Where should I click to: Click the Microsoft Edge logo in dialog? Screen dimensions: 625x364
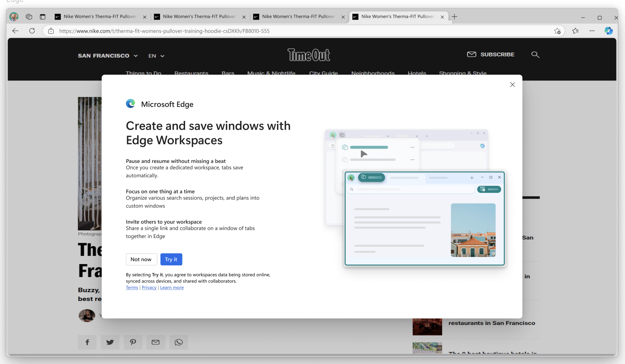tap(130, 104)
